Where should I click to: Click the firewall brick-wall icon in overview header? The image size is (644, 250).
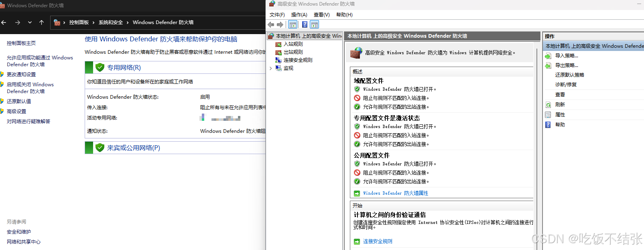356,53
